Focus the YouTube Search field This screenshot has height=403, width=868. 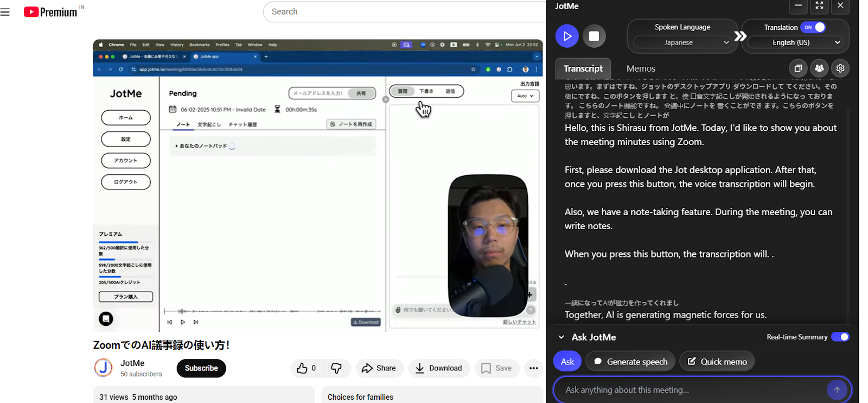404,12
